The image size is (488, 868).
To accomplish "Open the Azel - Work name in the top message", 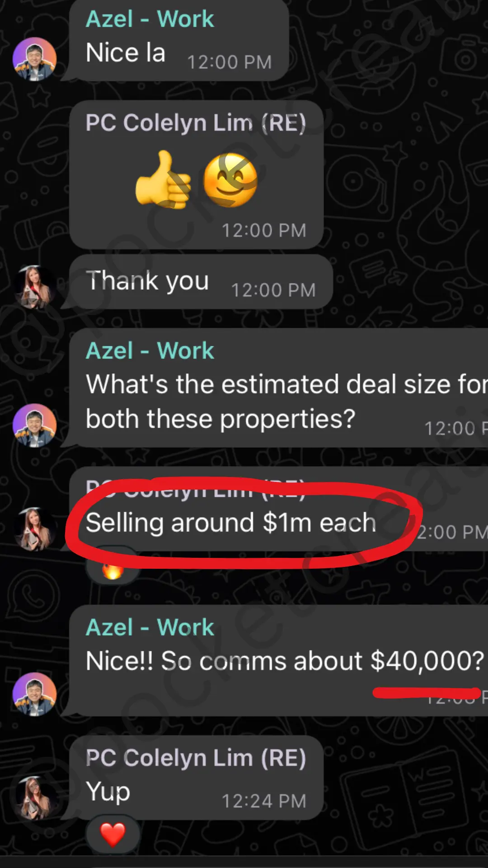I will (150, 19).
